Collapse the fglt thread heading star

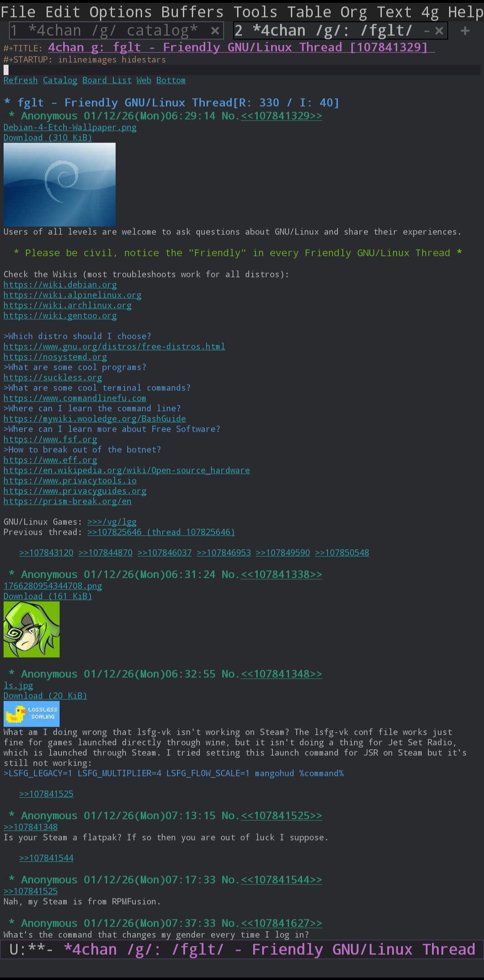click(x=7, y=103)
